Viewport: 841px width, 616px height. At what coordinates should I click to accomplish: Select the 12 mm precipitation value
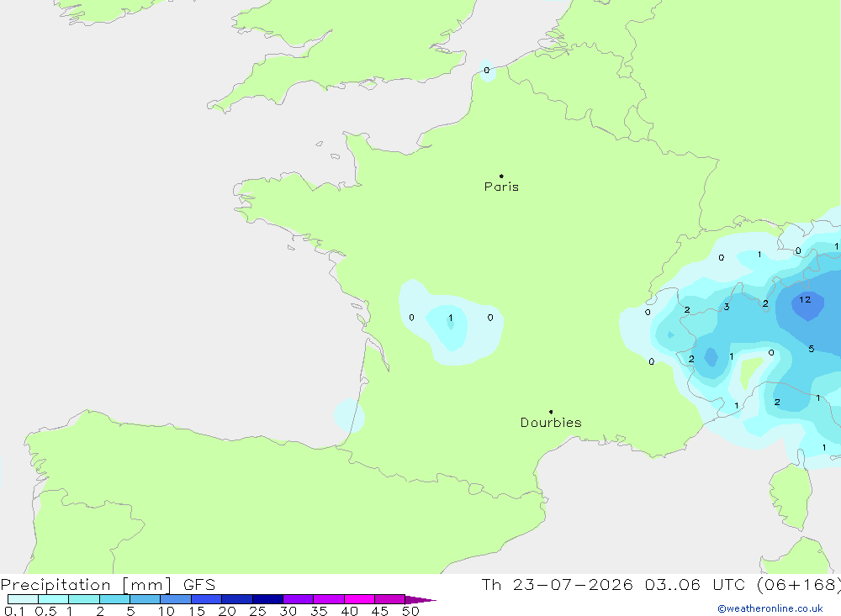tap(805, 300)
